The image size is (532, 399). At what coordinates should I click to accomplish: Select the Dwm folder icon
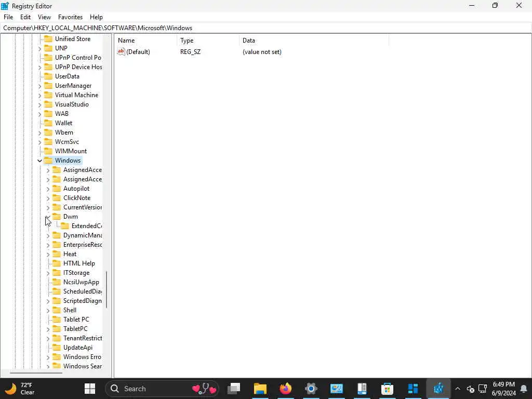click(57, 216)
